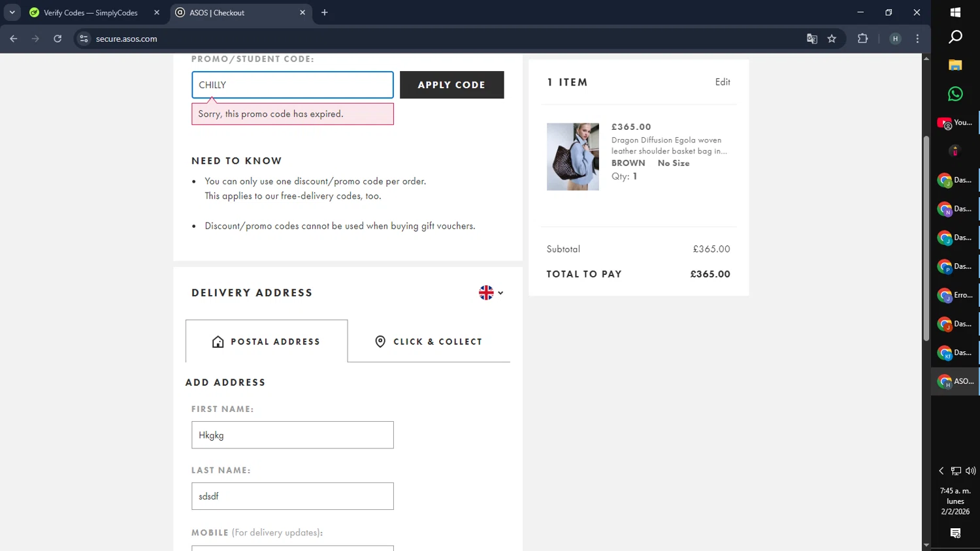Close the Verify Codes — SimplyCodes tab
The image size is (980, 551).
(x=157, y=12)
